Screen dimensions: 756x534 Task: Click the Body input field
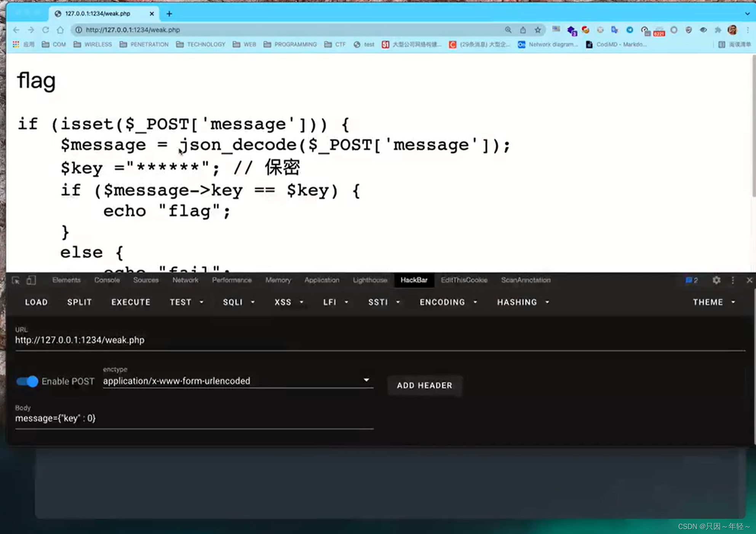[x=194, y=418]
